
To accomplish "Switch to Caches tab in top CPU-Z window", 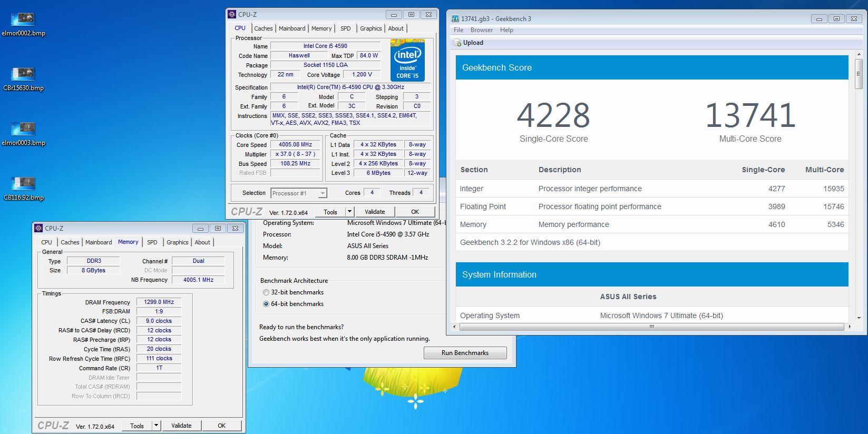I will pos(264,28).
